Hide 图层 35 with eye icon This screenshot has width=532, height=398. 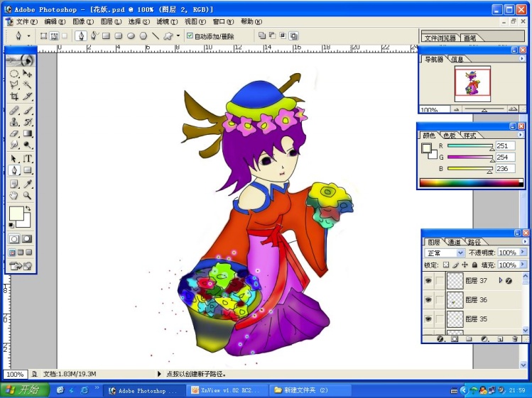[428, 319]
